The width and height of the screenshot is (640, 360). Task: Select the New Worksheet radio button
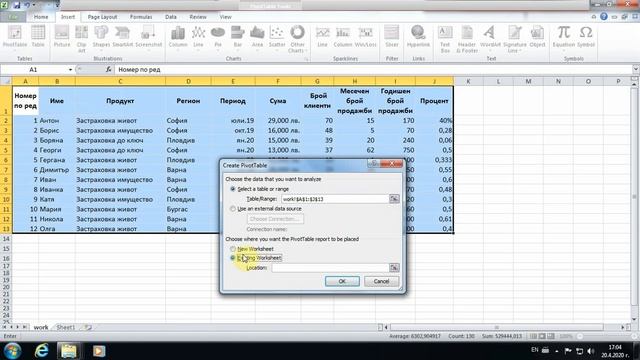pos(233,249)
